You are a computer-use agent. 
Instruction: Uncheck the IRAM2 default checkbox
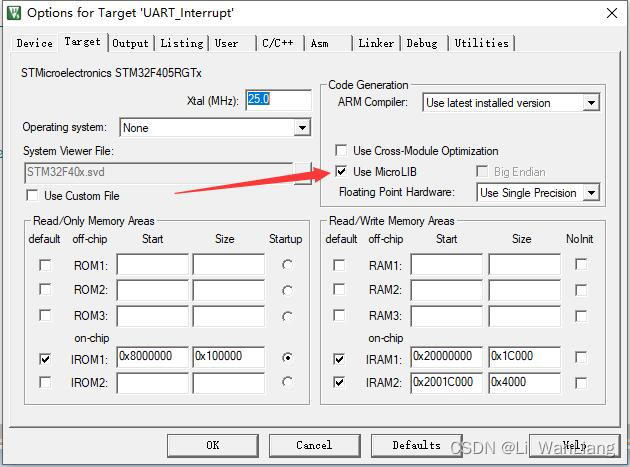(x=339, y=382)
